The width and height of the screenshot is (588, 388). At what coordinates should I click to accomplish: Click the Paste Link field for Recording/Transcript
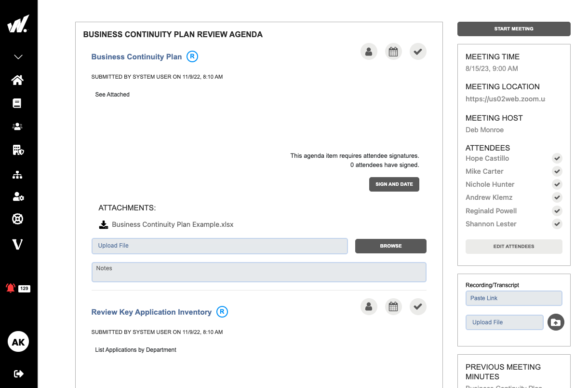[x=514, y=298]
